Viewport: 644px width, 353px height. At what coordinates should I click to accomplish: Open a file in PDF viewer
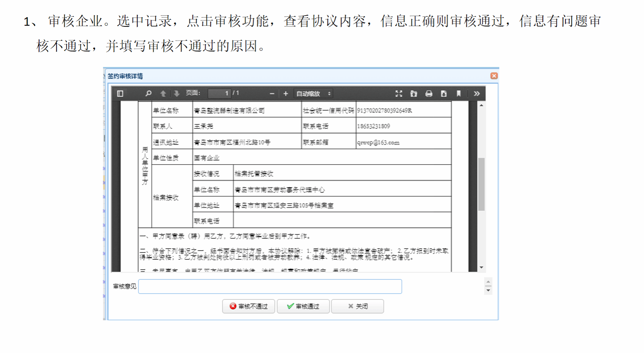[414, 94]
